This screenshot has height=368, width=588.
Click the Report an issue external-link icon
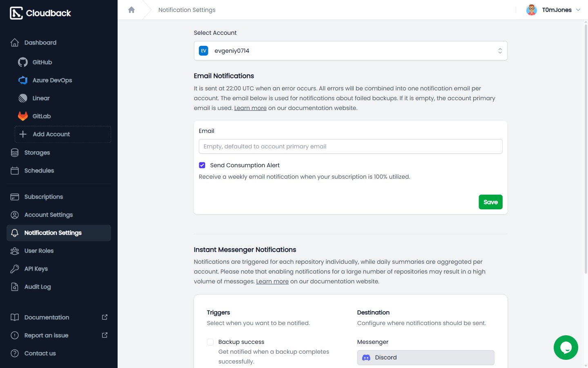pos(105,335)
